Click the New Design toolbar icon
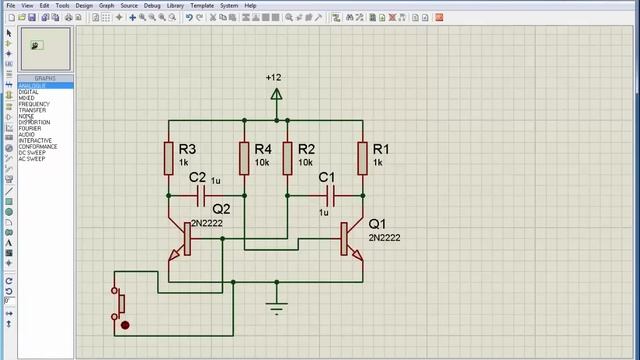Image resolution: width=640 pixels, height=360 pixels. [x=11, y=18]
